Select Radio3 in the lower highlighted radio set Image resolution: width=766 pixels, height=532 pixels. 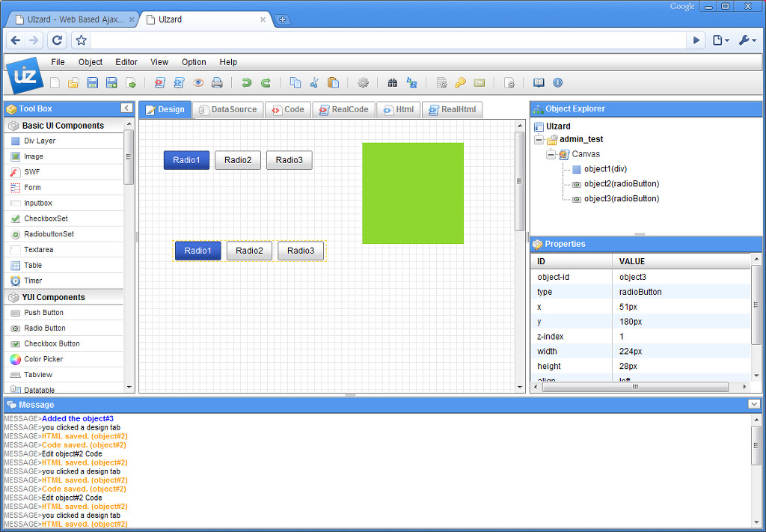point(301,251)
